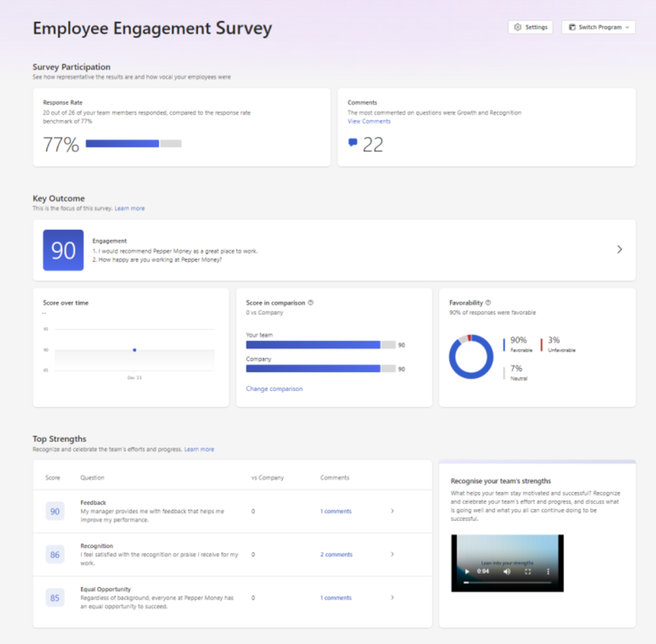Open Settings via gear button
The height and width of the screenshot is (644, 656).
[x=530, y=27]
